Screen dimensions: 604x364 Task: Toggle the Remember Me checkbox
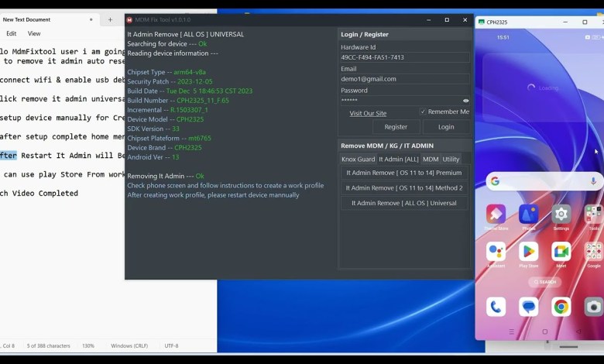click(423, 112)
